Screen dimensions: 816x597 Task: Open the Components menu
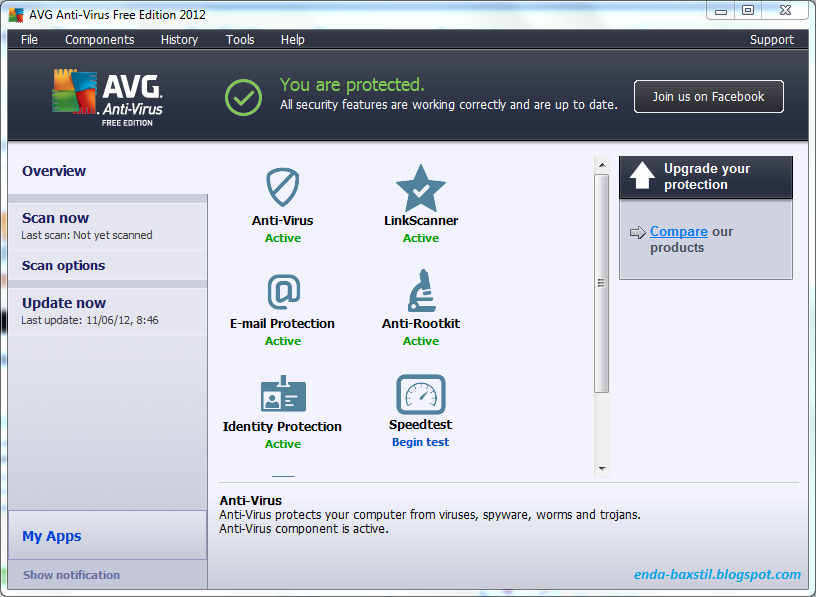coord(99,40)
